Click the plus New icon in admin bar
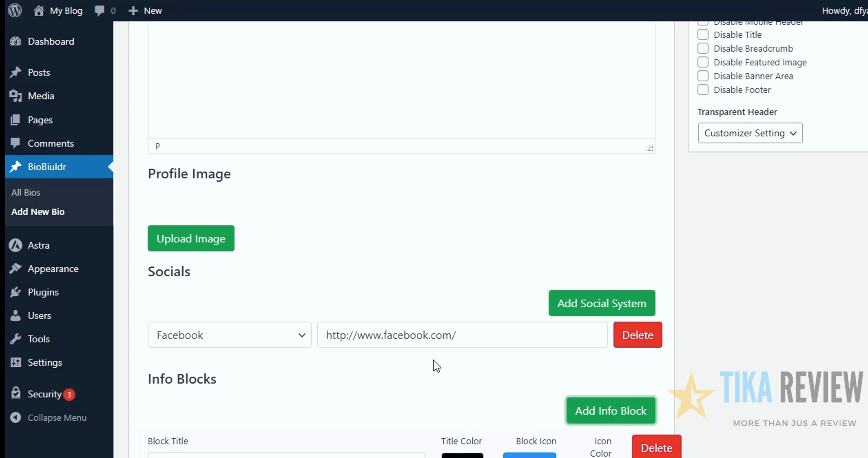The image size is (868, 458). tap(133, 11)
